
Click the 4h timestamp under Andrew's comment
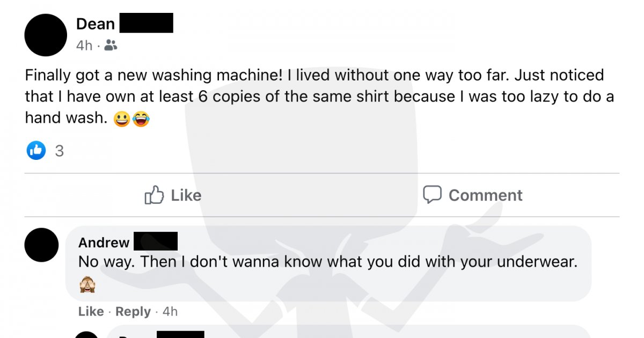point(170,311)
